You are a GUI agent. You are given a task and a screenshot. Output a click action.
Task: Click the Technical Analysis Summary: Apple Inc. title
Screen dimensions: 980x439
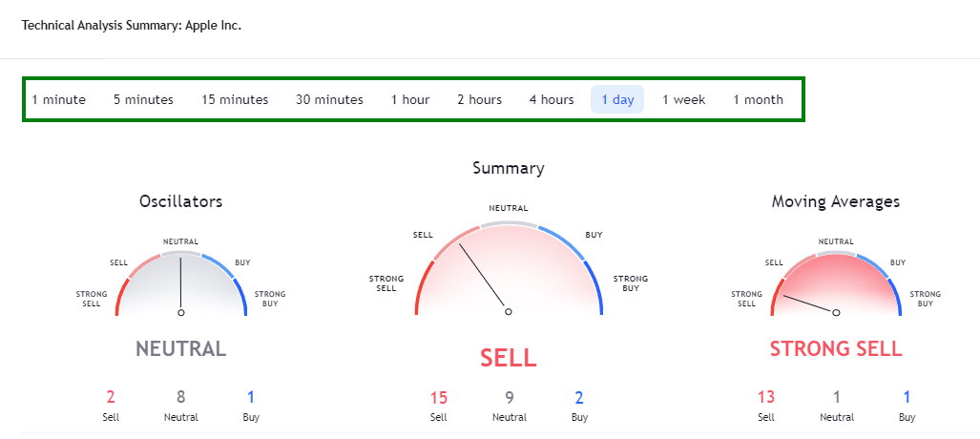pyautogui.click(x=132, y=25)
